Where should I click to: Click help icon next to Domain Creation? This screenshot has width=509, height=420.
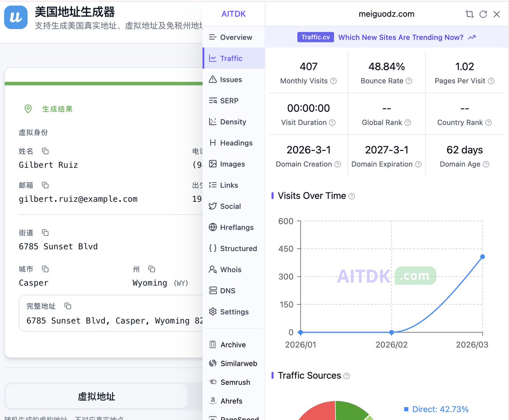pos(337,164)
